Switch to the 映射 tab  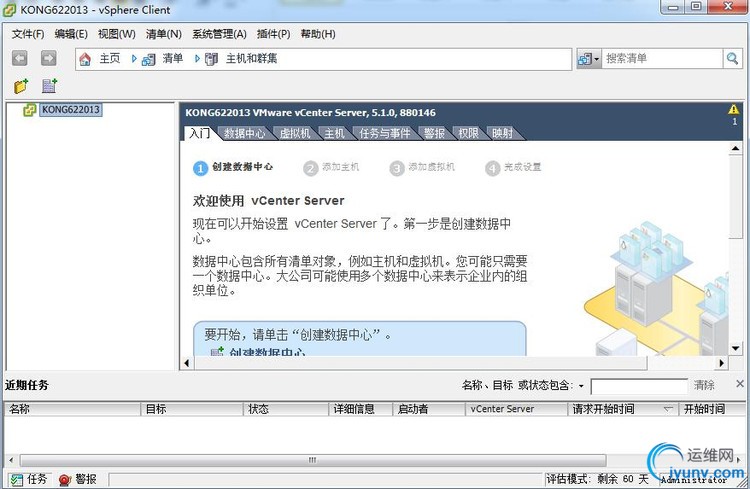(x=502, y=133)
